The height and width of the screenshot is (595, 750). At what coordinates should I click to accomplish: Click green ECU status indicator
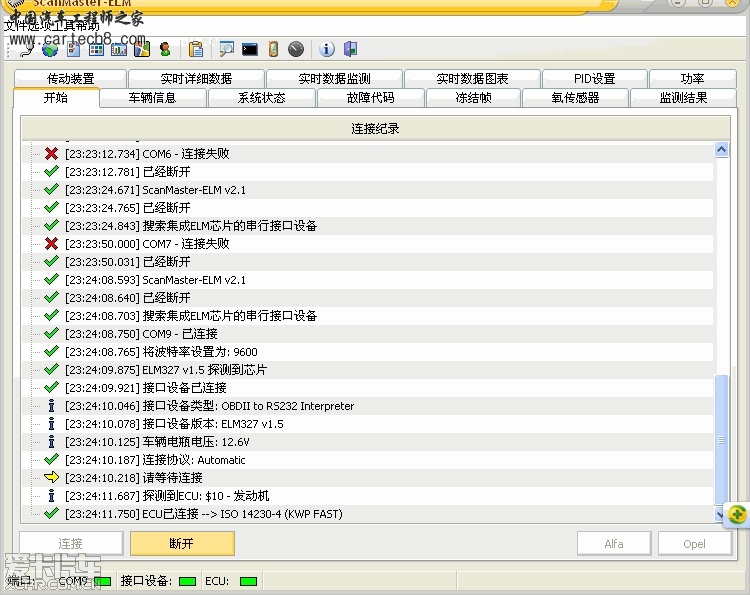[x=248, y=581]
